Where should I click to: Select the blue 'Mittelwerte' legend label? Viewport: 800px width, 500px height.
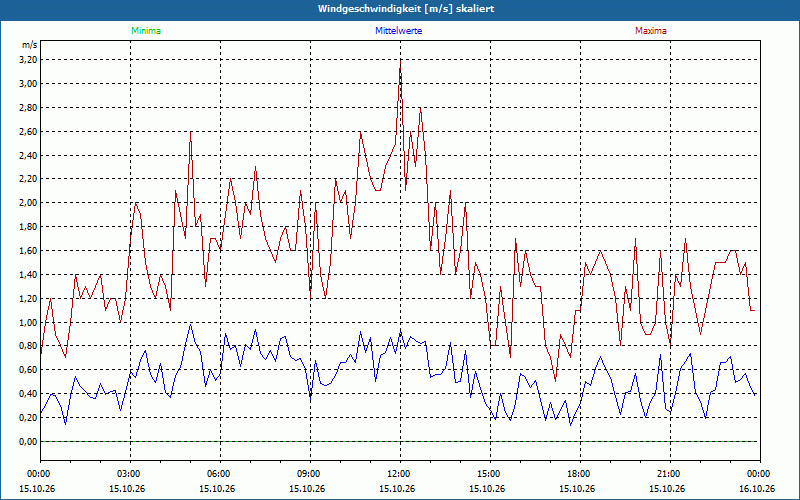point(398,31)
